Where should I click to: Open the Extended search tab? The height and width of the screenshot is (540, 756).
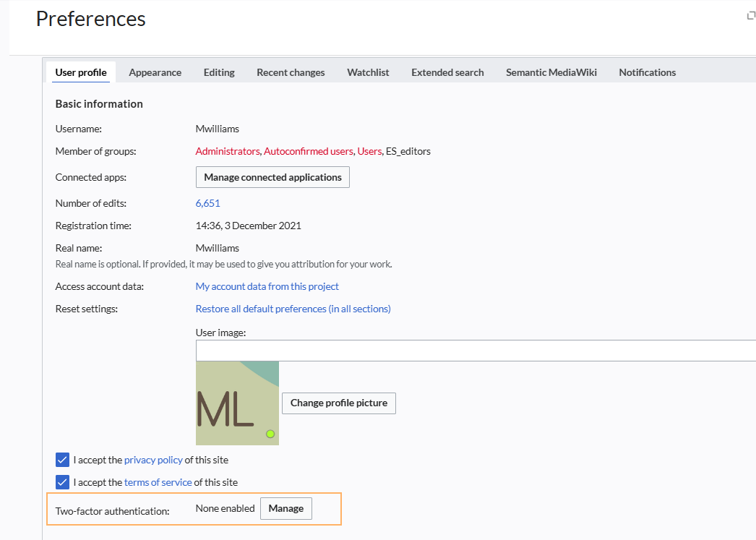pos(447,72)
